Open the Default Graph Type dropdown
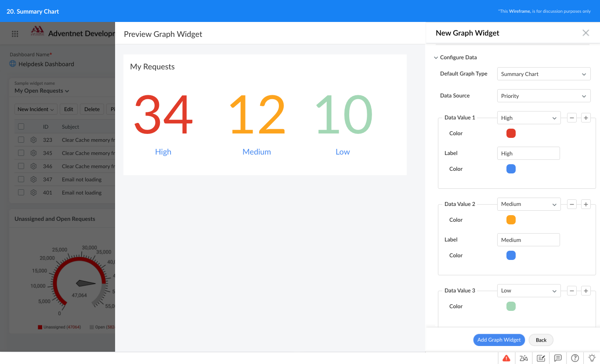The height and width of the screenshot is (364, 600). (x=544, y=74)
